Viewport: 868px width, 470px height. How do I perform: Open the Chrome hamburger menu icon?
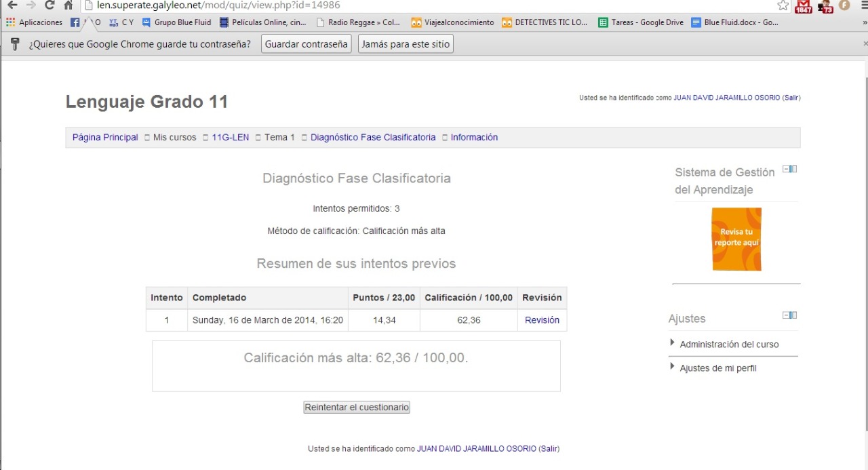pos(862,5)
